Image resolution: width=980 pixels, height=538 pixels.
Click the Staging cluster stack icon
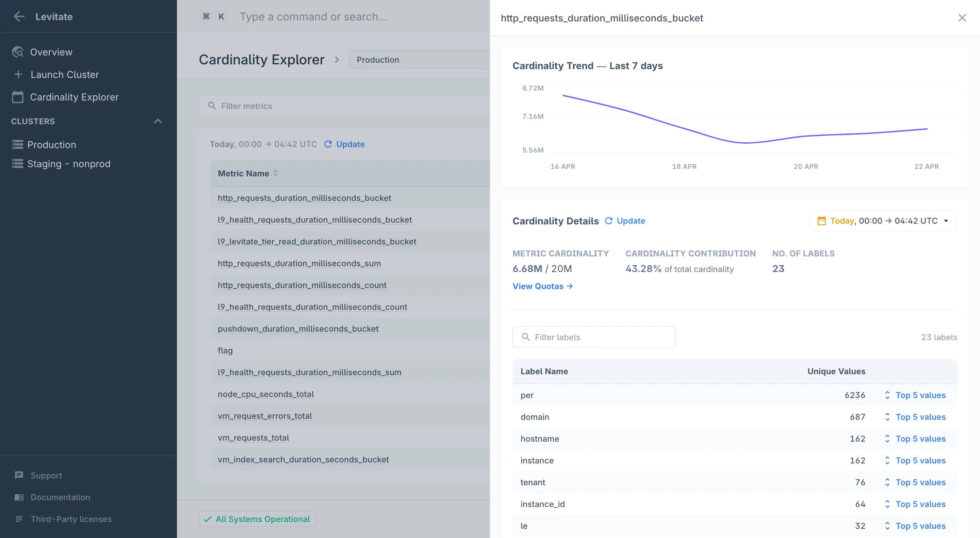[17, 164]
